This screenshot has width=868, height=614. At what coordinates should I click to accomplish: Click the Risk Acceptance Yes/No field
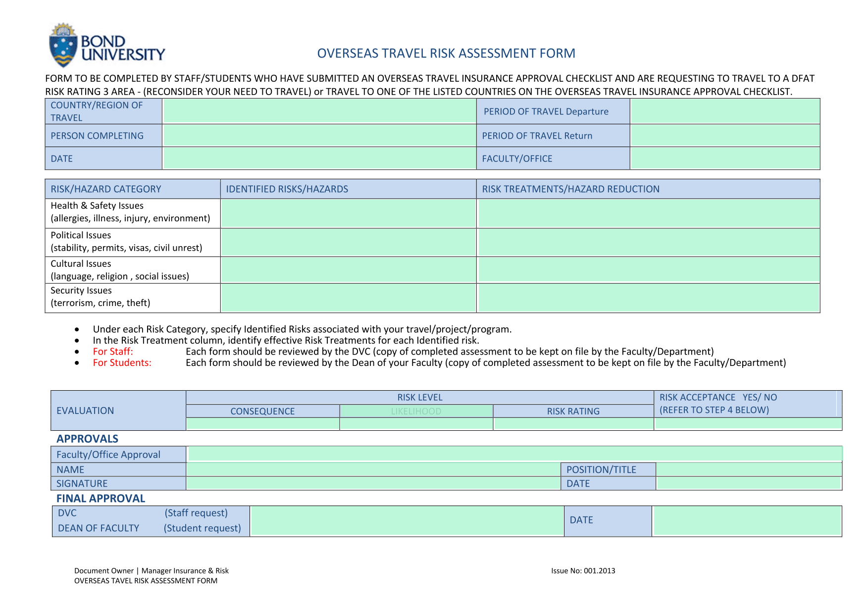point(748,424)
